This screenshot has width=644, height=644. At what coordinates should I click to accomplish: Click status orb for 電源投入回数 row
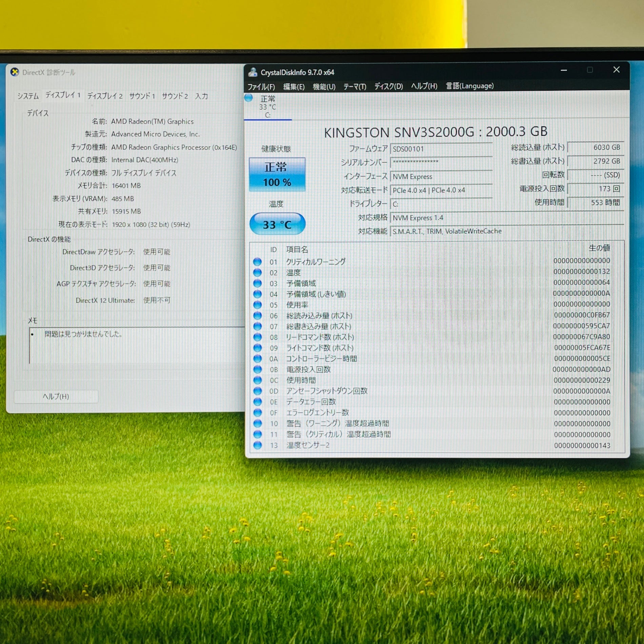258,369
